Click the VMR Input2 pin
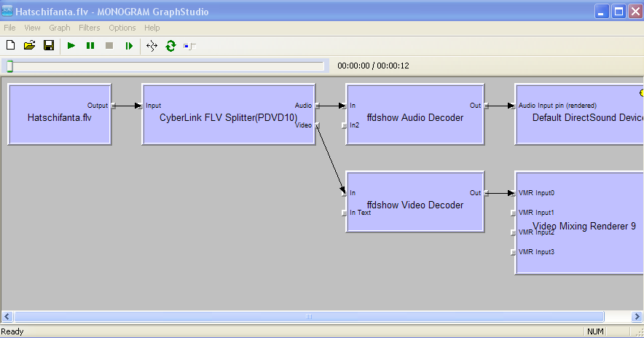Viewport: 644px width, 338px height. 513,232
